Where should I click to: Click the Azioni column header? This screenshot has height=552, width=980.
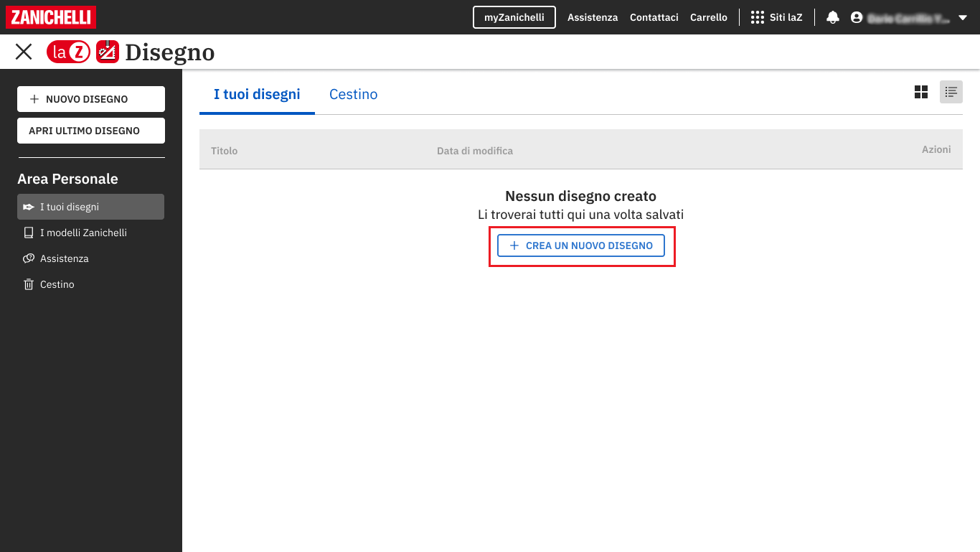(x=936, y=149)
